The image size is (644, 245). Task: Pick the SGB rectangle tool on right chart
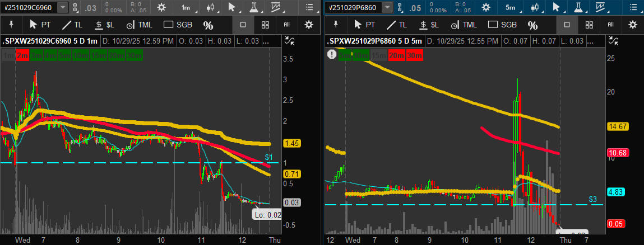[501, 25]
